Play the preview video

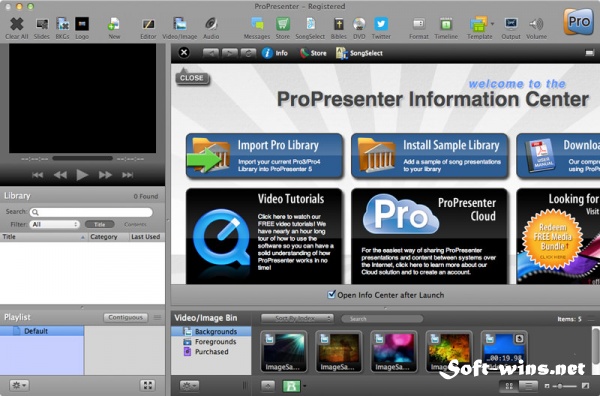pyautogui.click(x=82, y=175)
